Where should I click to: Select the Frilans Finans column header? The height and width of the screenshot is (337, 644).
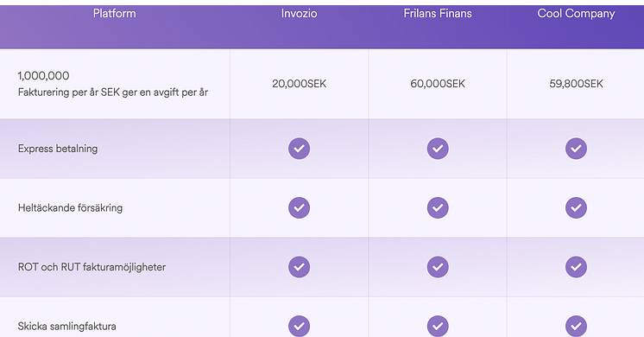coord(438,14)
